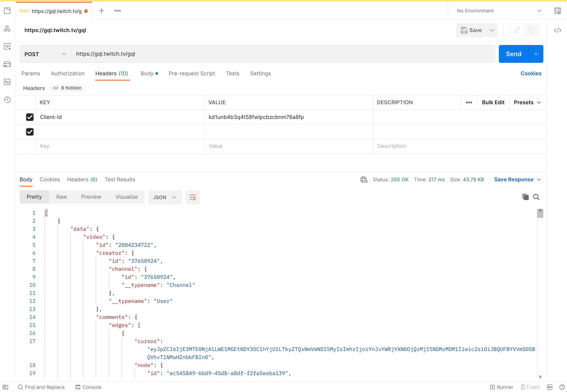Image resolution: width=567 pixels, height=392 pixels.
Task: Click the request name title
Action: (55, 30)
